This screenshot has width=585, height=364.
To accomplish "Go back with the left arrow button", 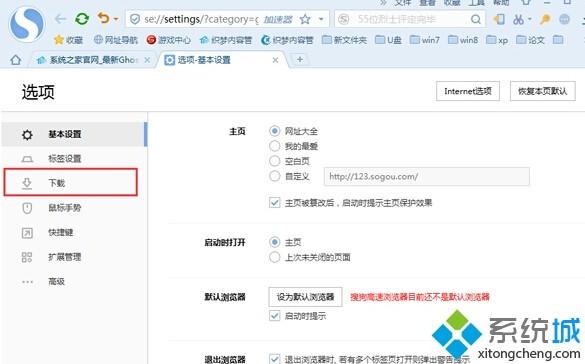I will [60, 19].
